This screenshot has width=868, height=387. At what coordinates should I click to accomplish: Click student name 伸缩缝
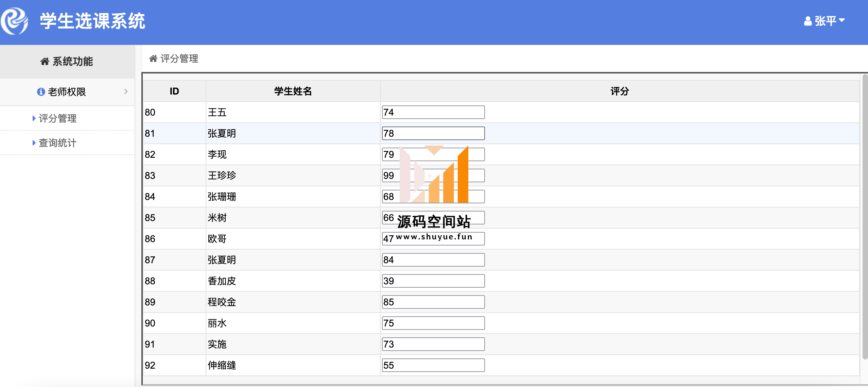tap(222, 365)
